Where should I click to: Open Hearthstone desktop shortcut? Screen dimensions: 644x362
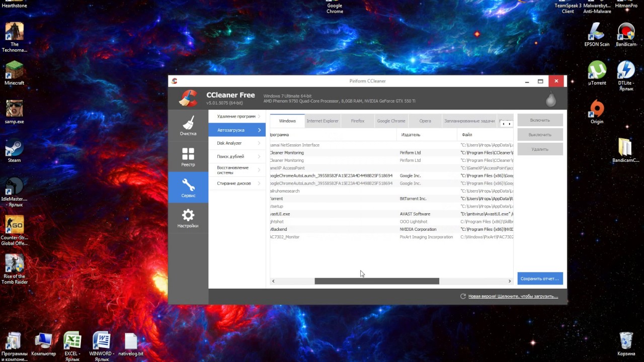(14, 5)
